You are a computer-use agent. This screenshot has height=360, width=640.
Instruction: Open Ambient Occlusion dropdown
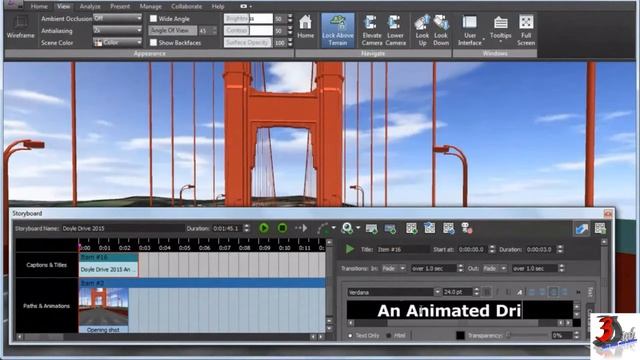pyautogui.click(x=118, y=18)
